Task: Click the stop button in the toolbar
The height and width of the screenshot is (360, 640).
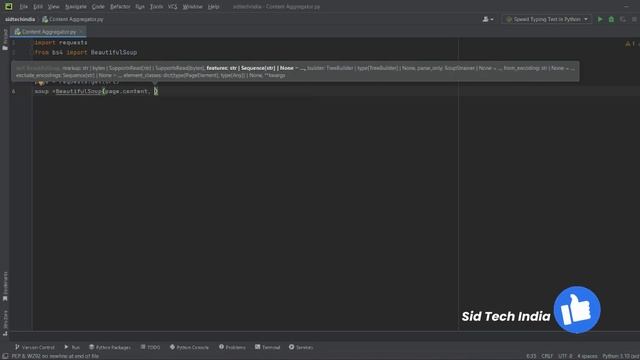Action: coord(634,19)
